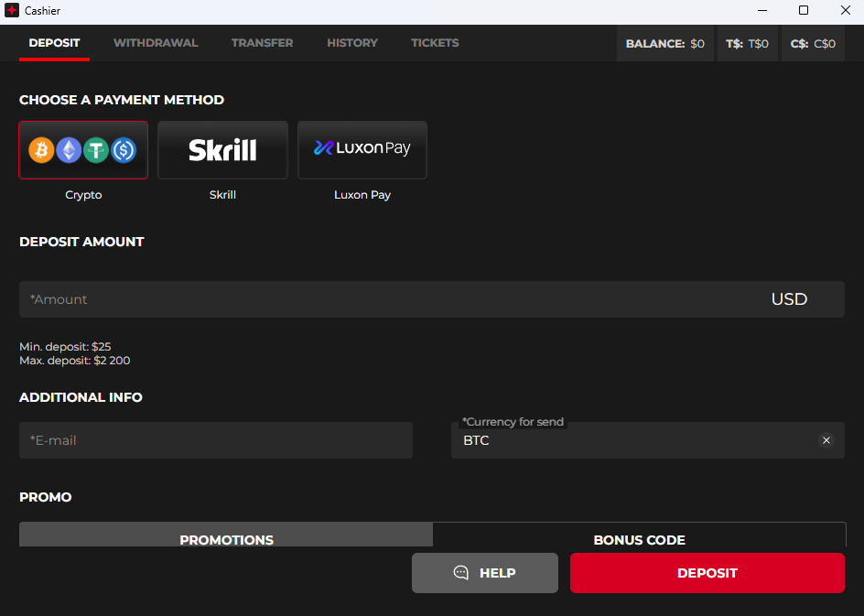
Task: Click the Cashier app icon in title bar
Action: [x=12, y=11]
